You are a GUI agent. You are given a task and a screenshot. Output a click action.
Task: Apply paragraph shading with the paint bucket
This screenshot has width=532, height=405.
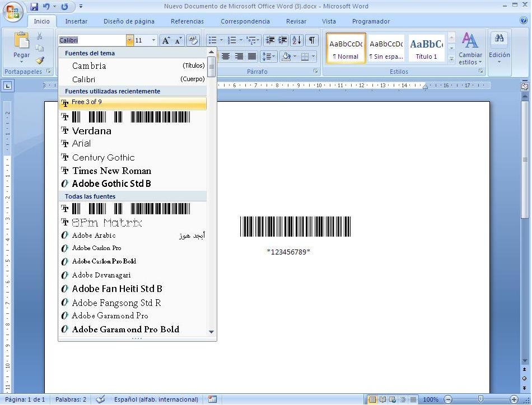[x=286, y=56]
